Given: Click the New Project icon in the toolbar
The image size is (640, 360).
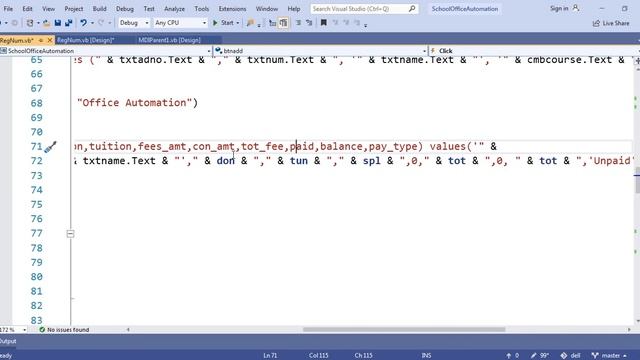Looking at the screenshot, I should pyautogui.click(x=30, y=23).
